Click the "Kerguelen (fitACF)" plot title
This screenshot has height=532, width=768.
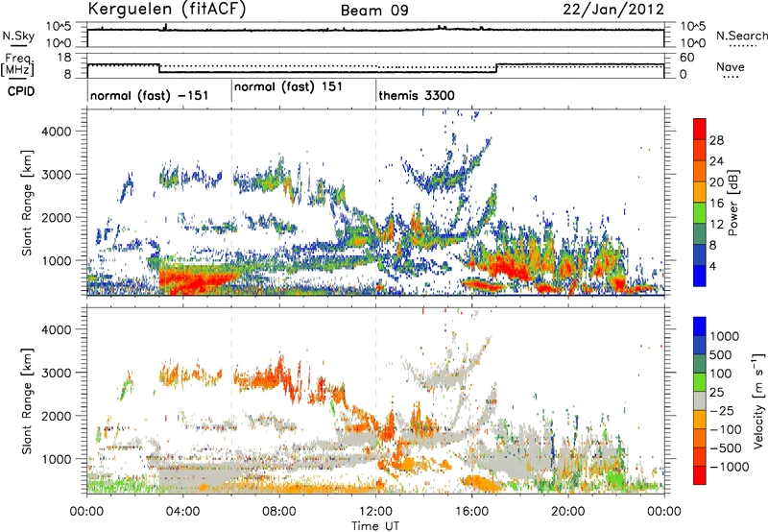click(x=166, y=9)
